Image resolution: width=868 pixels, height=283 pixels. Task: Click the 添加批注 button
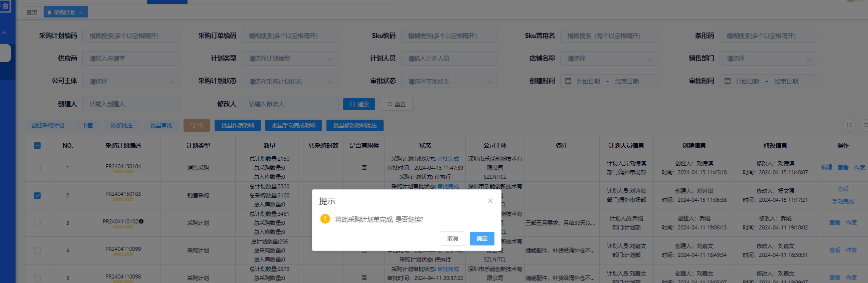(121, 125)
